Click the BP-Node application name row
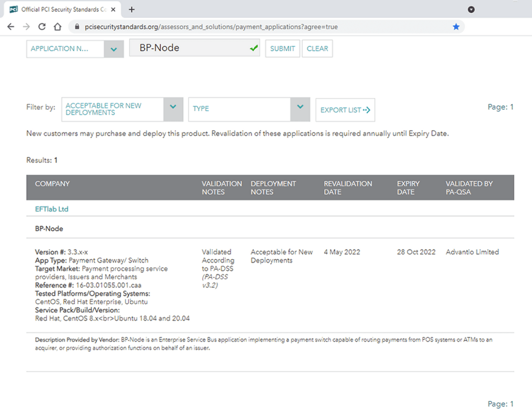The width and height of the screenshot is (532, 417). 49,229
